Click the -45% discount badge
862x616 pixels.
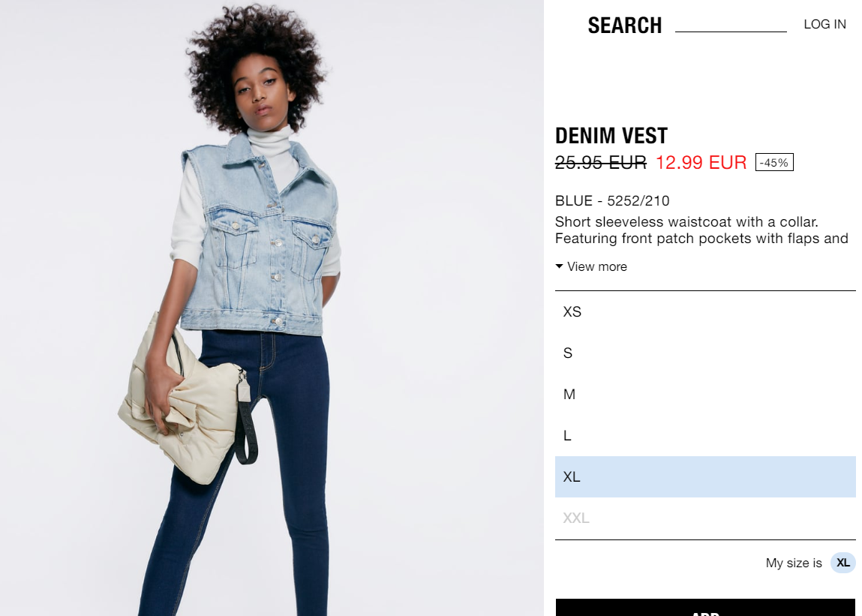(774, 162)
